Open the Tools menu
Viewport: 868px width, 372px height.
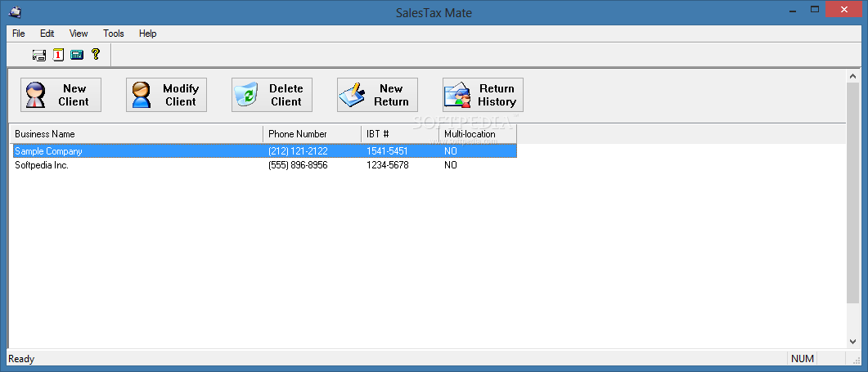(114, 34)
